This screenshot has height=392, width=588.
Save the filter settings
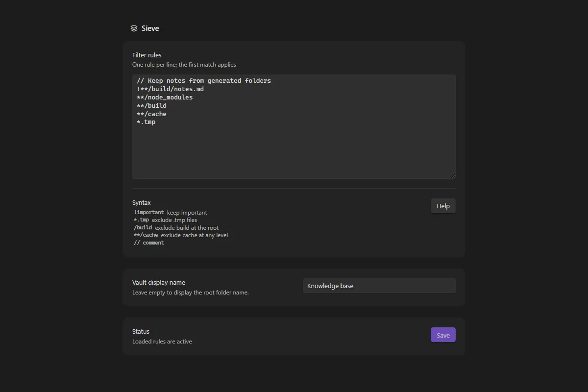click(443, 335)
